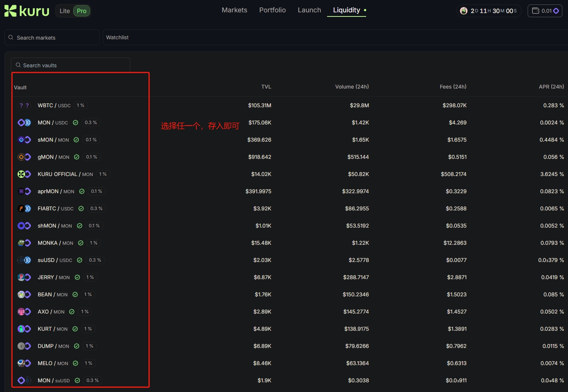Image resolution: width=568 pixels, height=392 pixels.
Task: Click the MONKA frog token icon
Action: pyautogui.click(x=22, y=243)
